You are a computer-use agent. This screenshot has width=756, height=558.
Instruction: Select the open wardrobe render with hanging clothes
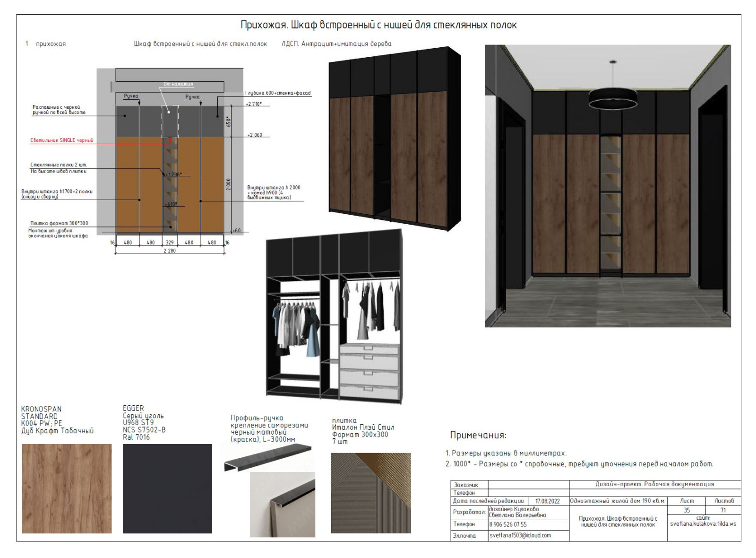click(x=334, y=317)
